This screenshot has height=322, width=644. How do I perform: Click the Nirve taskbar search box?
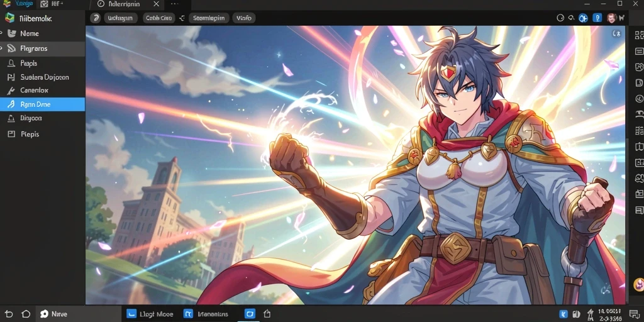(77, 314)
